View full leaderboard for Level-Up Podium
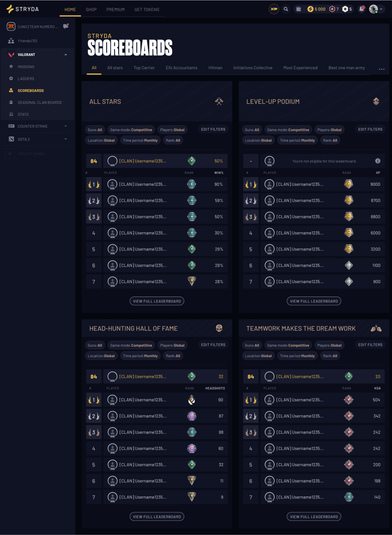The width and height of the screenshot is (392, 535). tap(314, 301)
